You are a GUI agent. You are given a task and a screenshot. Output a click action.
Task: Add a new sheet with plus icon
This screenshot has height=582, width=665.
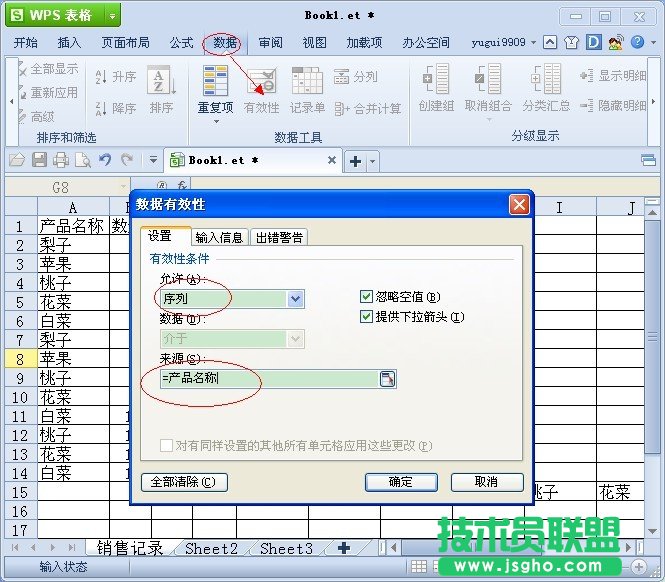click(344, 548)
